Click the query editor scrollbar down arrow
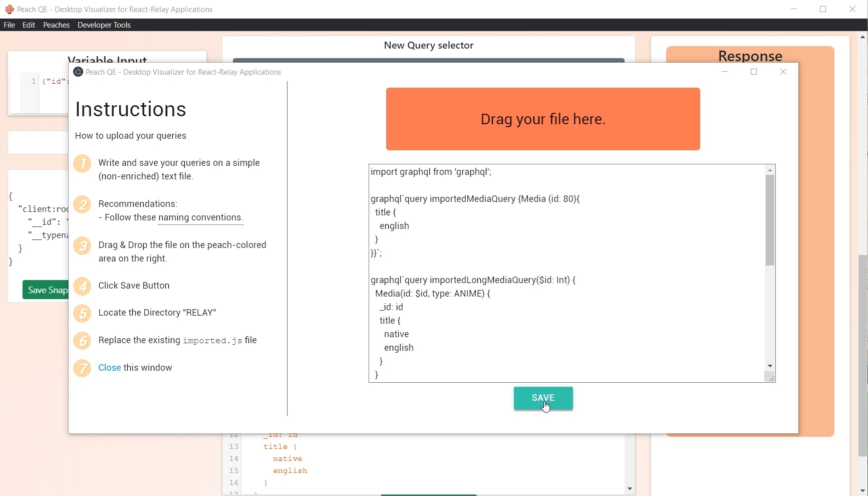Screen dimensions: 868x496 point(630,488)
